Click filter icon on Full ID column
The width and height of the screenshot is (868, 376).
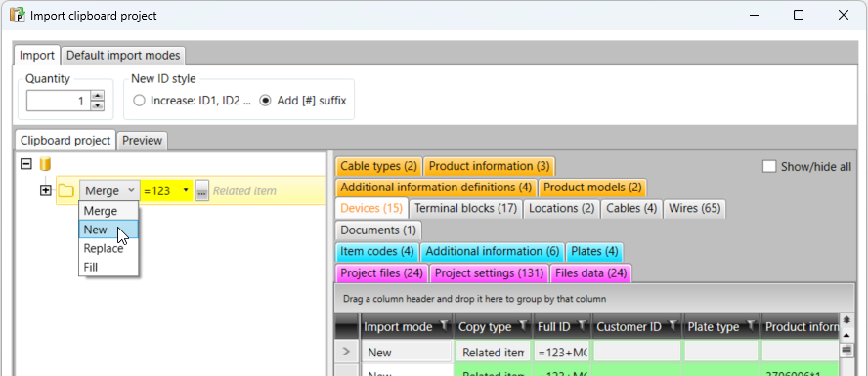582,326
